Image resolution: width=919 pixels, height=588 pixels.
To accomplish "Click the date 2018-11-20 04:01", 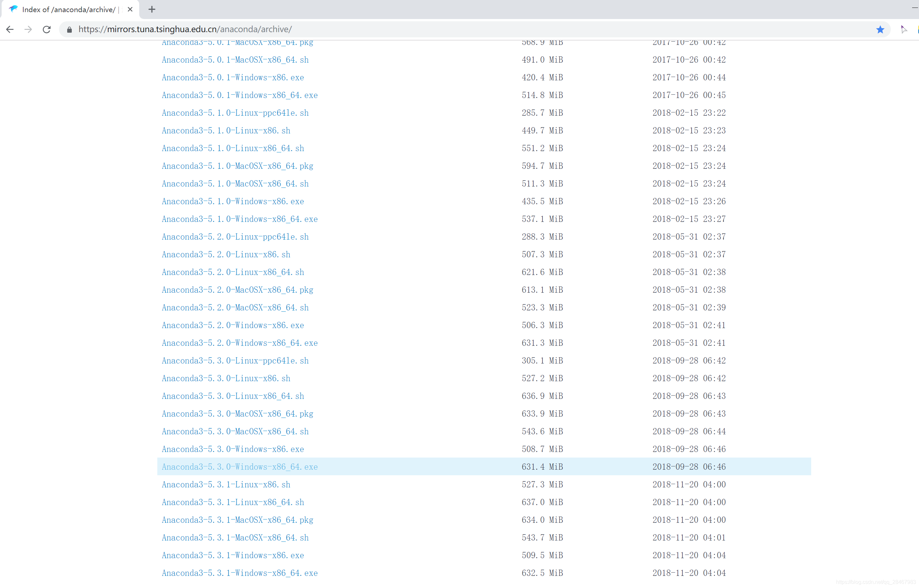I will click(x=689, y=538).
